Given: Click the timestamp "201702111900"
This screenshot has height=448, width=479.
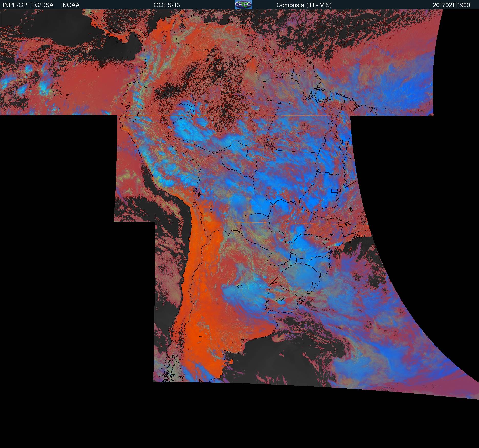Looking at the screenshot, I should tap(451, 5).
